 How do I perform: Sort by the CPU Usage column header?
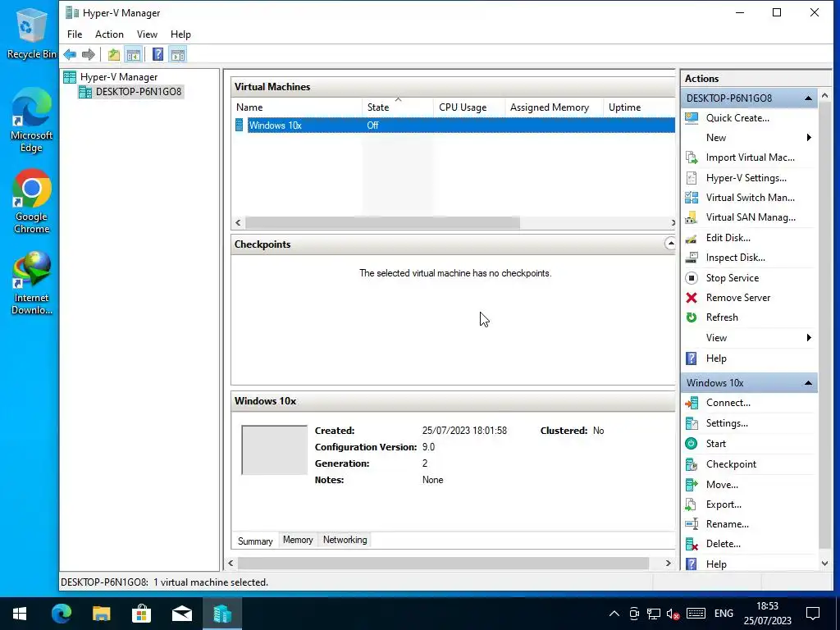[x=468, y=107]
